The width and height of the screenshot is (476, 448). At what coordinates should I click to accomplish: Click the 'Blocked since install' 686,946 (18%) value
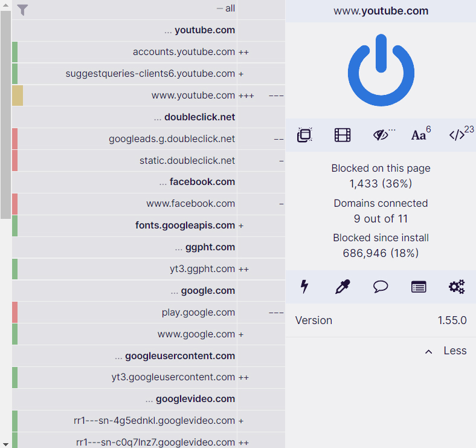tap(381, 253)
